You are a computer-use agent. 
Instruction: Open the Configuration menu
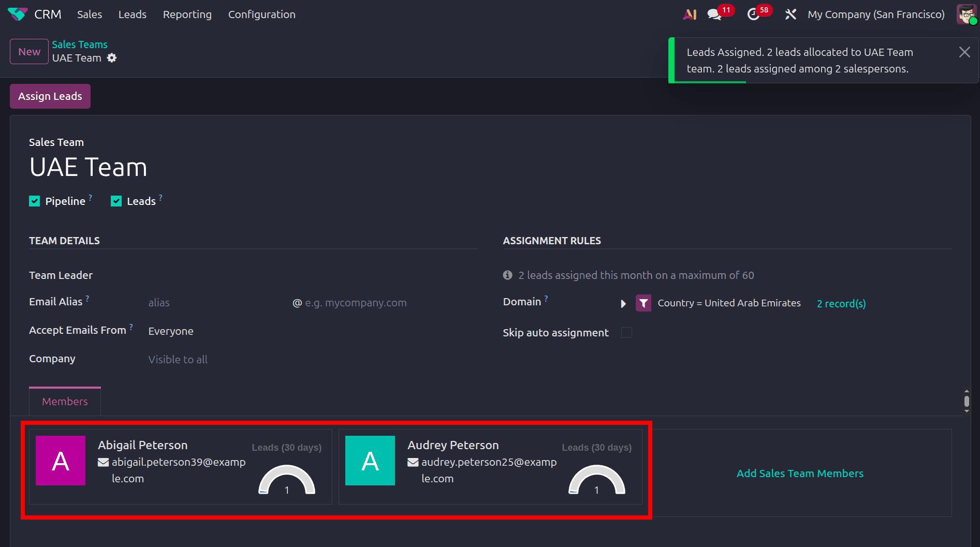click(262, 14)
